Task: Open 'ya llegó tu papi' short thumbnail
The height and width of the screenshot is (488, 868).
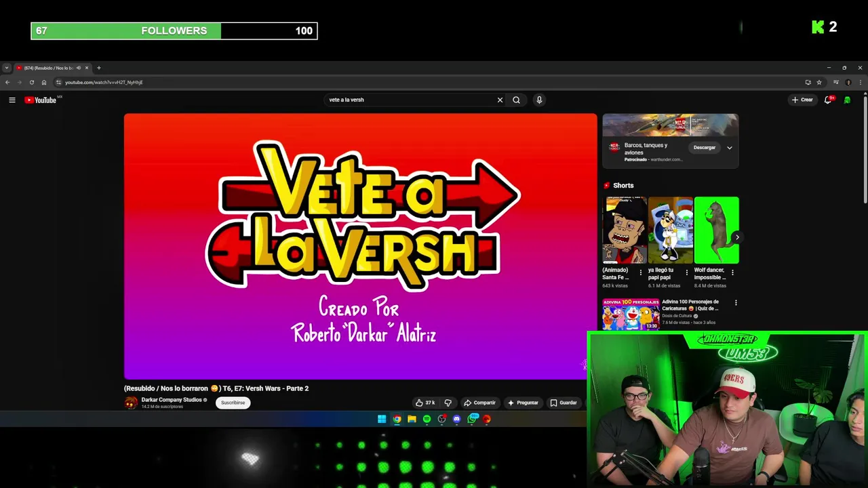Action: tap(671, 230)
